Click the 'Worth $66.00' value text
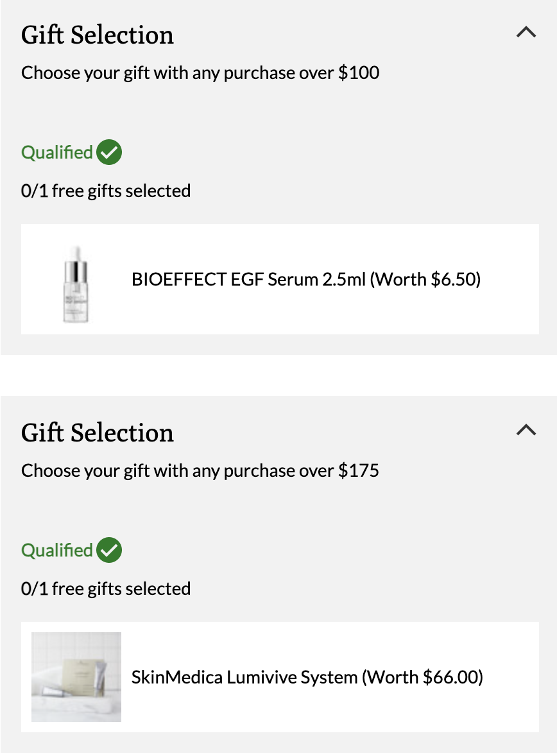This screenshot has height=756, width=557. (422, 677)
